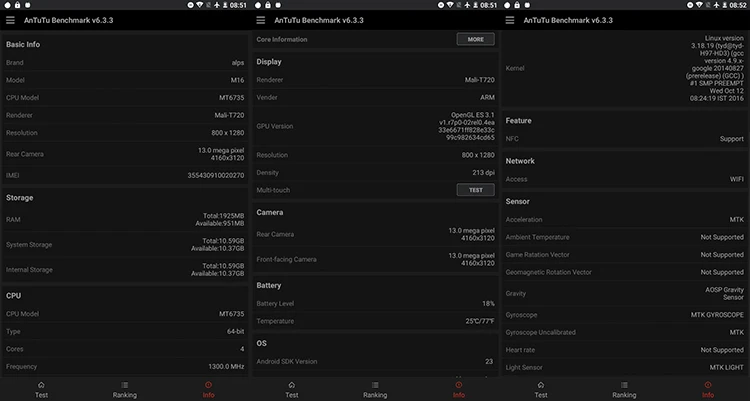Image resolution: width=750 pixels, height=401 pixels.
Task: Click the Ambient Temperature Not Supported row
Action: tap(625, 237)
